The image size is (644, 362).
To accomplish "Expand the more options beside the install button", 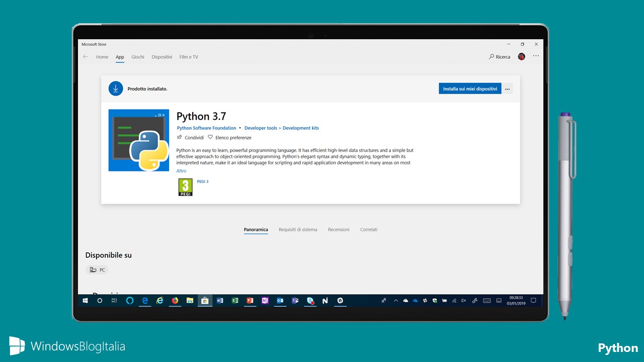I will (507, 89).
